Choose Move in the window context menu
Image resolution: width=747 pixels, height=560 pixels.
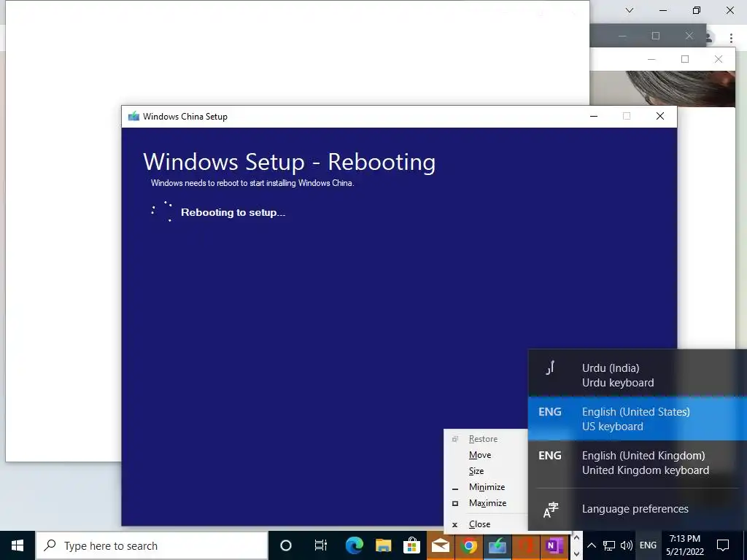coord(486,455)
